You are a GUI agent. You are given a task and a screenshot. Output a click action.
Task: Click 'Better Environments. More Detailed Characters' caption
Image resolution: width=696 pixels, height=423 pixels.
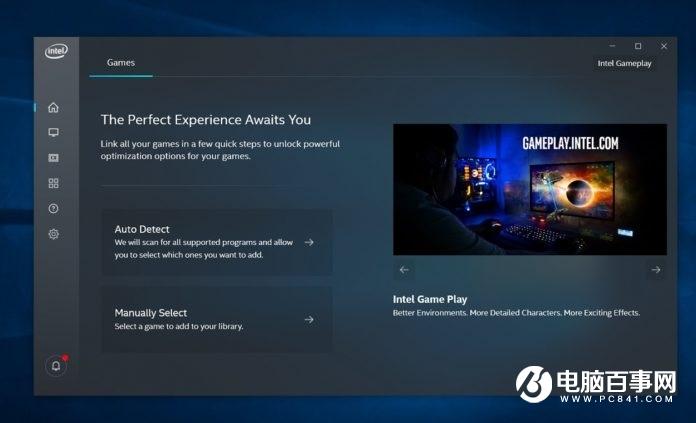point(516,313)
